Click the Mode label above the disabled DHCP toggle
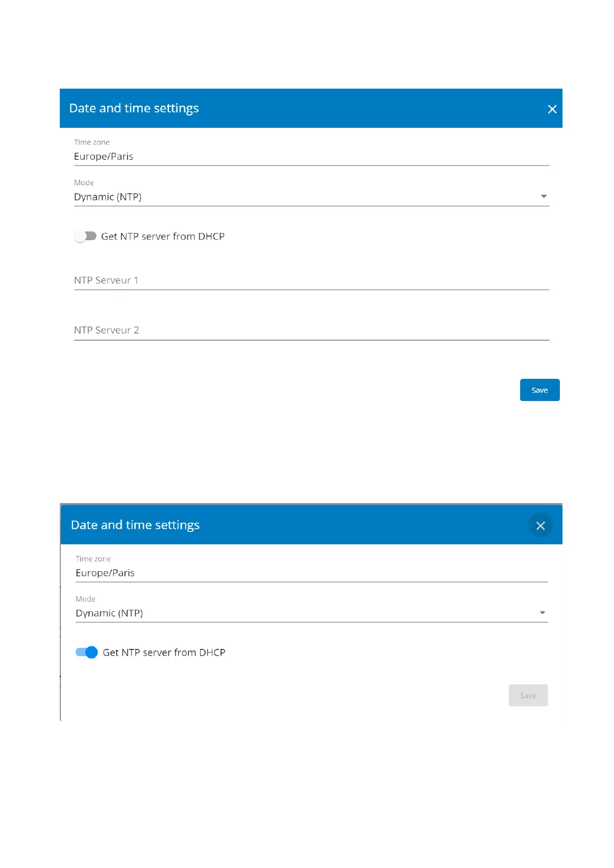 pos(84,183)
